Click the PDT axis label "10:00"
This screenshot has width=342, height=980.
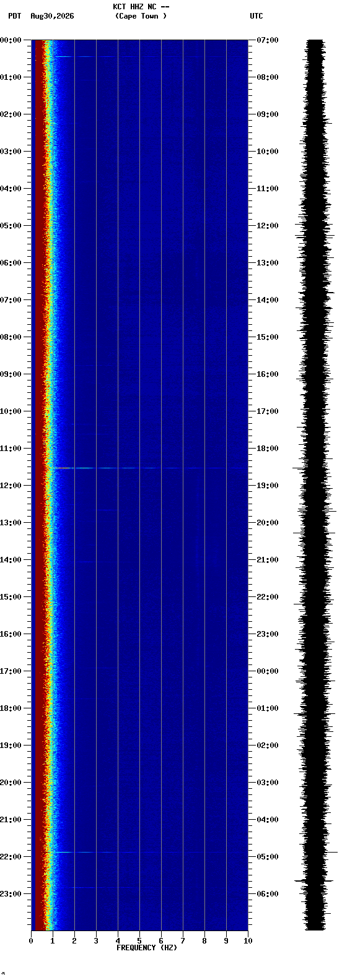click(11, 411)
